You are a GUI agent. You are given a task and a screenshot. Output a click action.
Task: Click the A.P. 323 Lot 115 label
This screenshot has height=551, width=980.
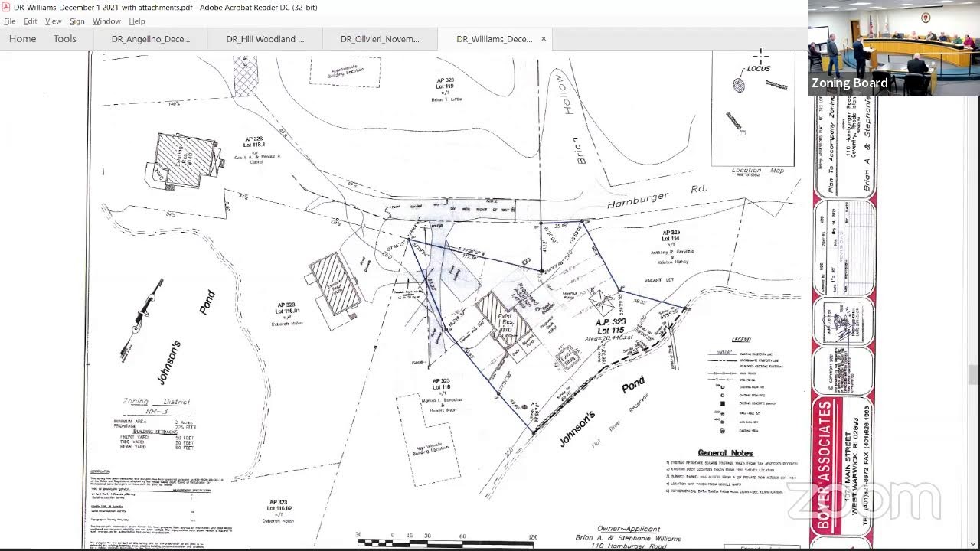(610, 327)
